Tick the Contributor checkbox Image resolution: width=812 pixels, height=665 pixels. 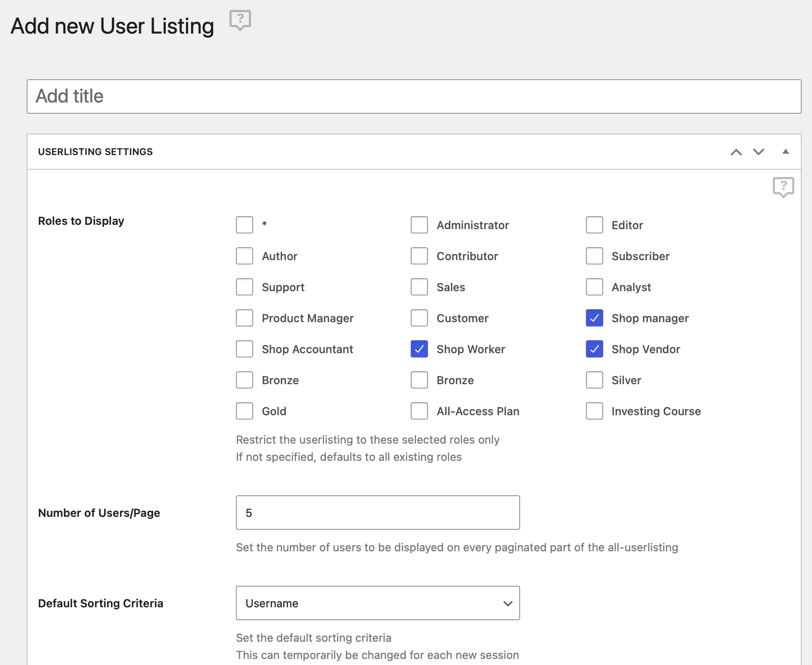419,256
